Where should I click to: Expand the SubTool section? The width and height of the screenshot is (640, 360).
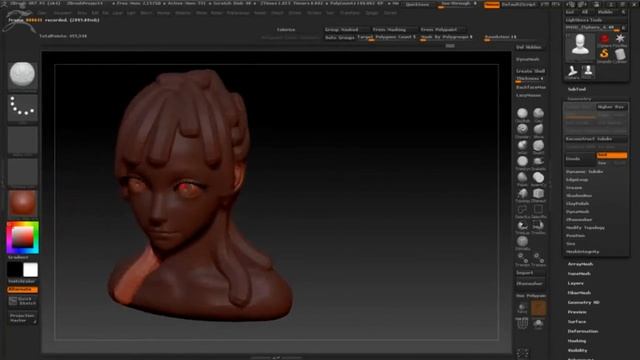coord(577,89)
